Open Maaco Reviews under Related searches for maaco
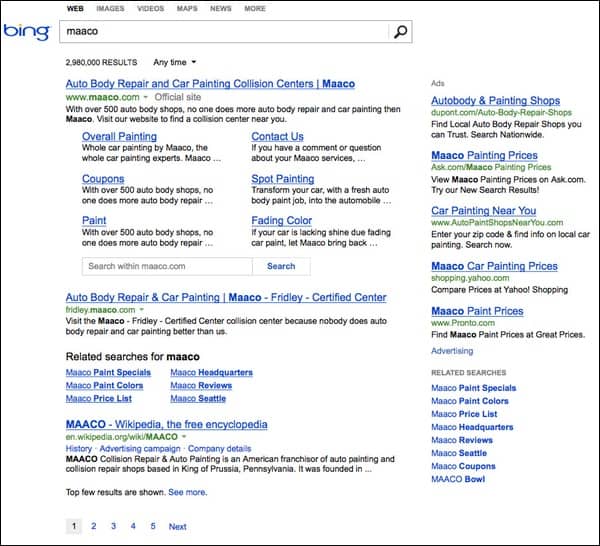Screen dimensions: 600x546 click(x=201, y=386)
